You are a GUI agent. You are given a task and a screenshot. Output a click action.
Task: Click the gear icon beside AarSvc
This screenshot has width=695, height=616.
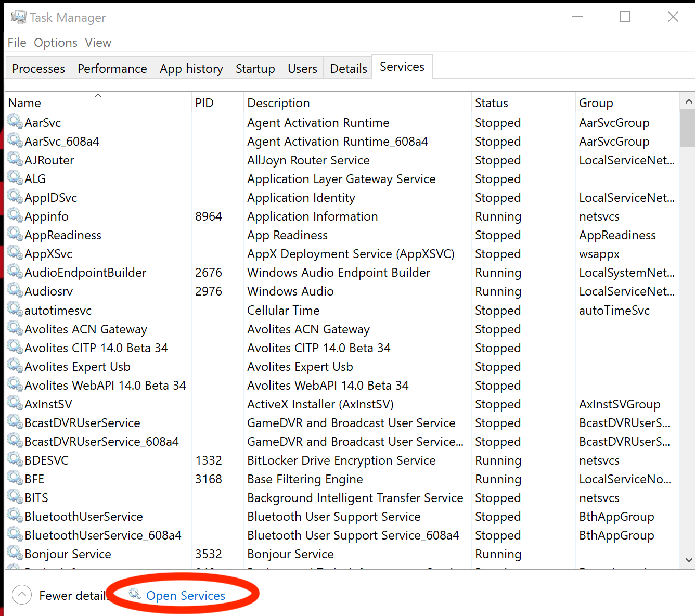[x=15, y=122]
